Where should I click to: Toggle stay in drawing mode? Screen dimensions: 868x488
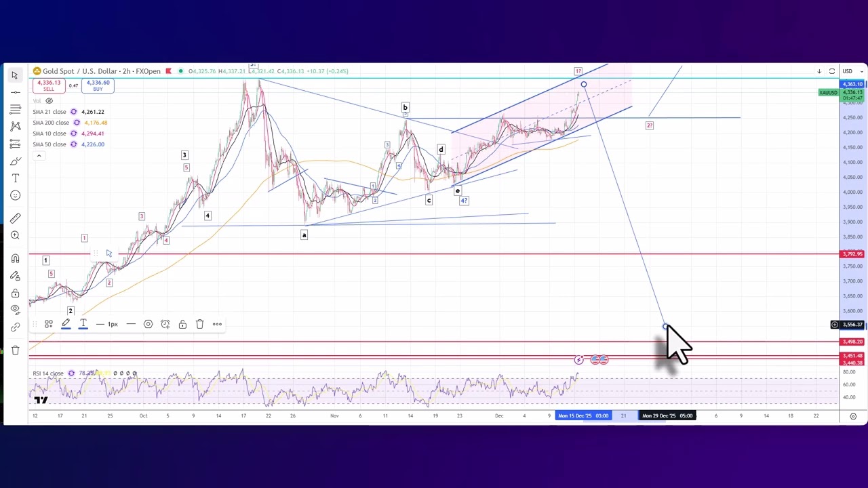tap(15, 276)
